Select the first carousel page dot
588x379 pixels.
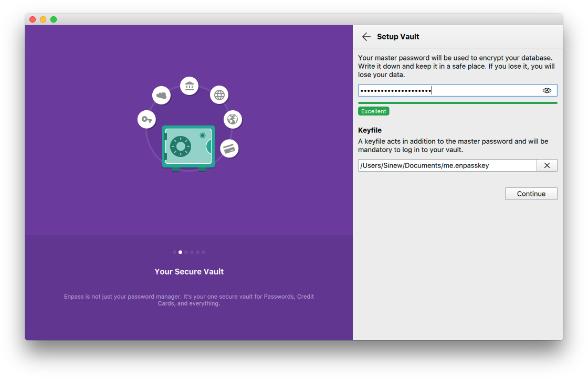(174, 252)
